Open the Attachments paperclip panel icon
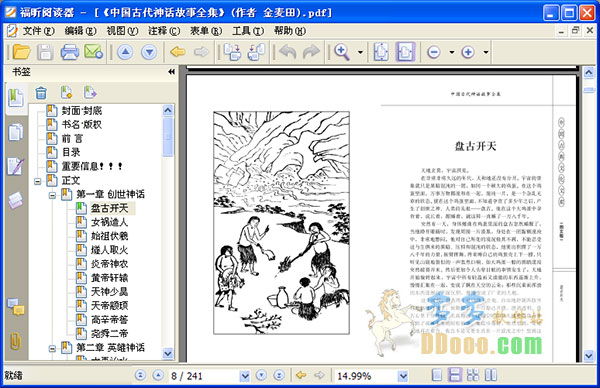600x388 pixels. [x=15, y=341]
